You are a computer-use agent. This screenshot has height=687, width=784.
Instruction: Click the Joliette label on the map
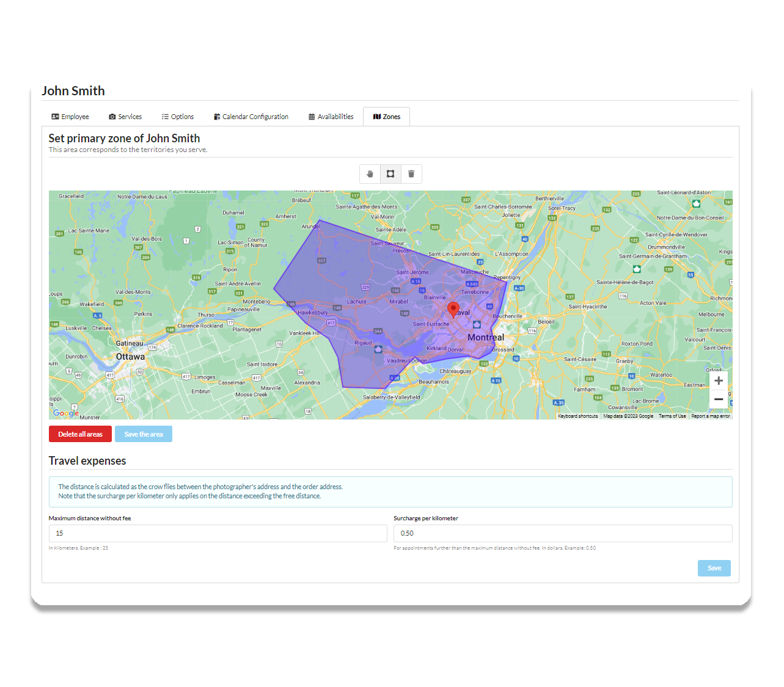[x=511, y=215]
